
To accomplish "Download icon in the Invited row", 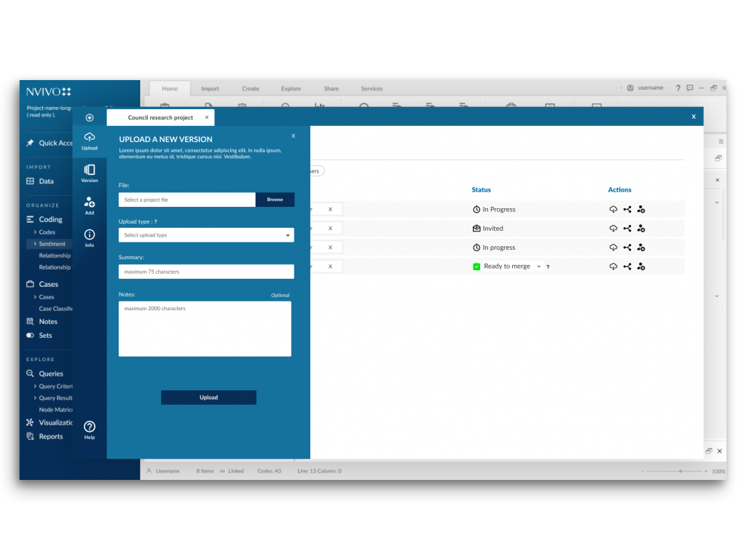I will [613, 229].
